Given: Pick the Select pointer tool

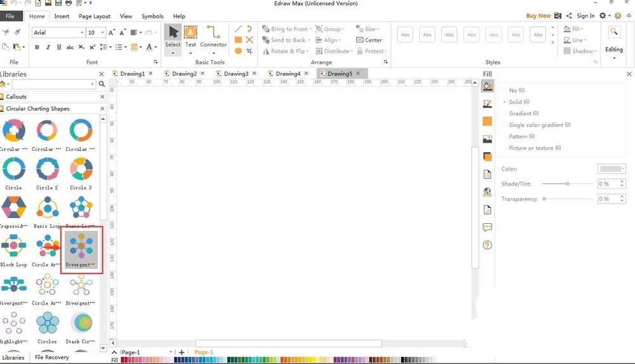Looking at the screenshot, I should (x=173, y=37).
